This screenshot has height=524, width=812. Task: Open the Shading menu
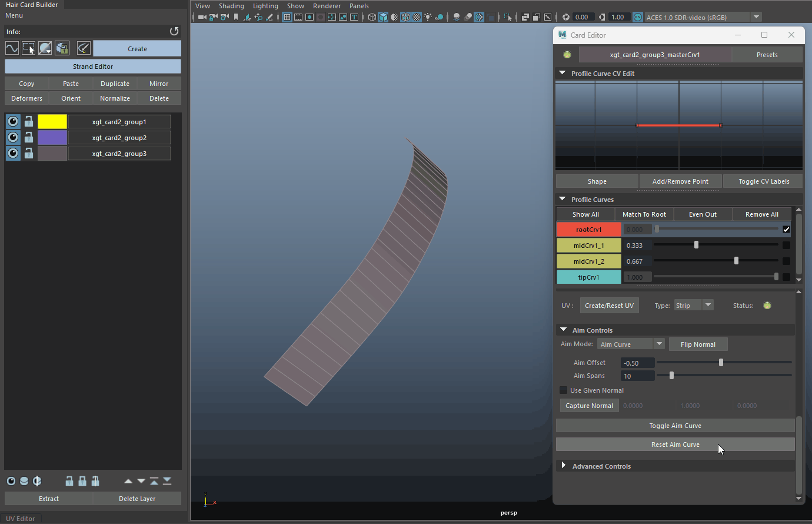coord(231,6)
